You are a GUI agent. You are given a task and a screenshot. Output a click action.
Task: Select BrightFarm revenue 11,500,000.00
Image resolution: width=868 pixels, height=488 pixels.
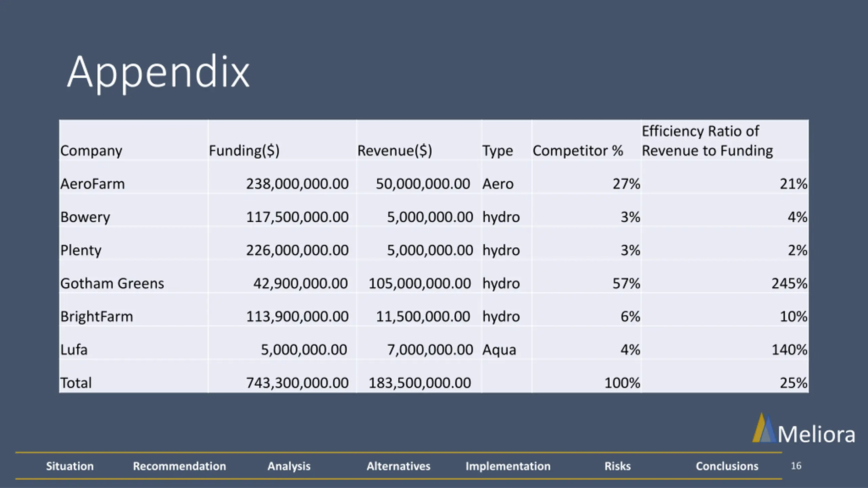click(423, 317)
